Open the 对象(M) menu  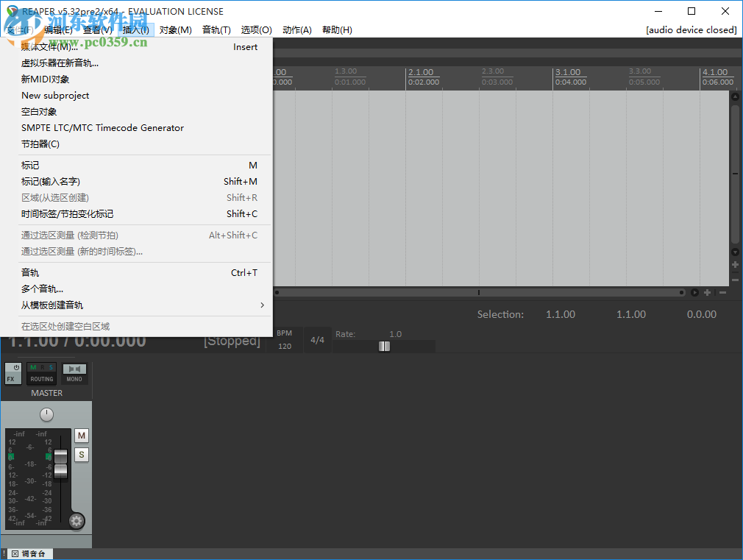(x=175, y=30)
